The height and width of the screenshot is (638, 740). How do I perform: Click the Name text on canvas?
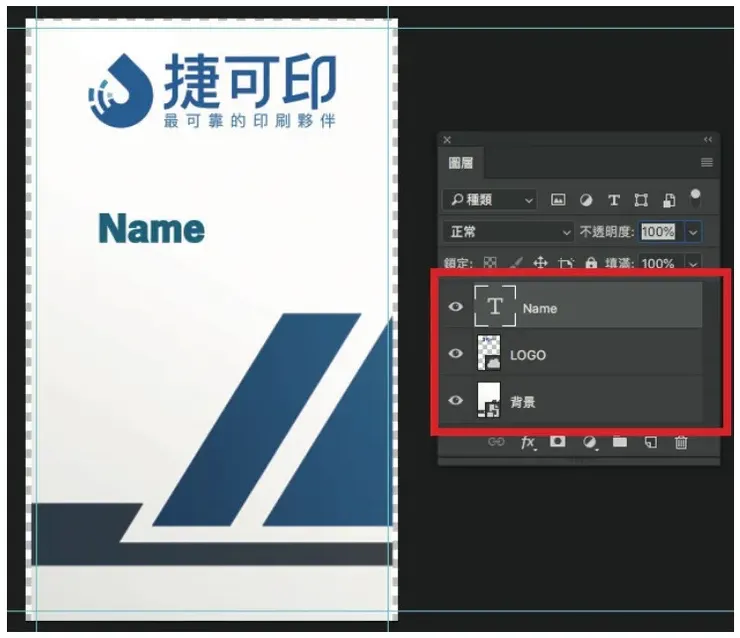[151, 228]
